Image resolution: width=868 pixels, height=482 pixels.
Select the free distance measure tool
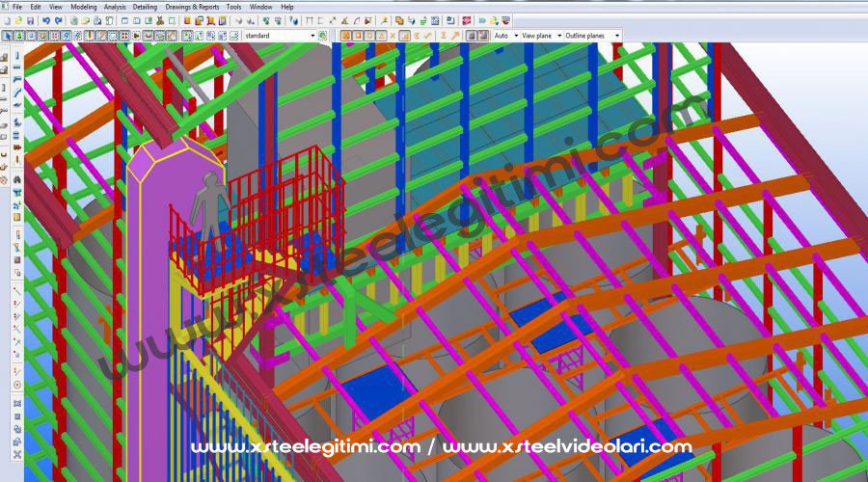pos(333,20)
